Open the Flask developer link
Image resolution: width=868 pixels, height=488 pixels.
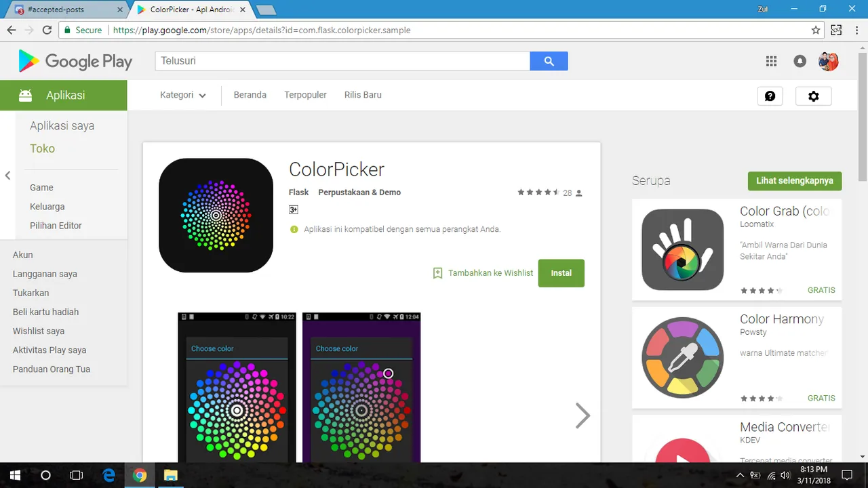click(x=298, y=192)
